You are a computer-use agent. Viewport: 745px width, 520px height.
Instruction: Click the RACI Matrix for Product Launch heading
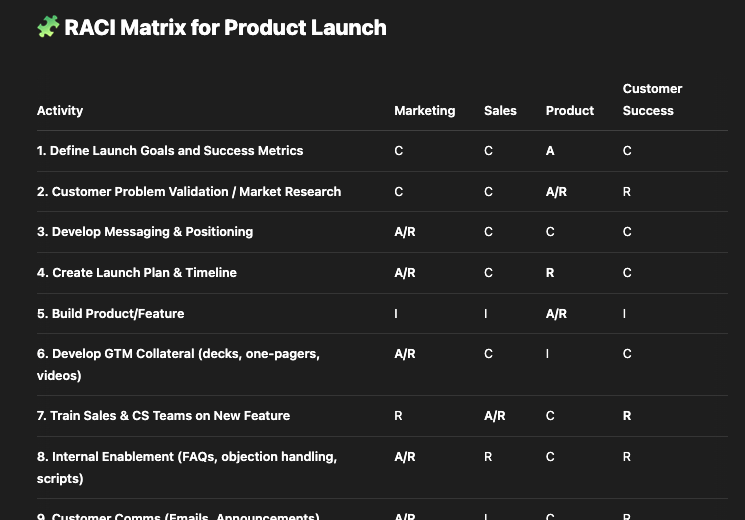[225, 27]
